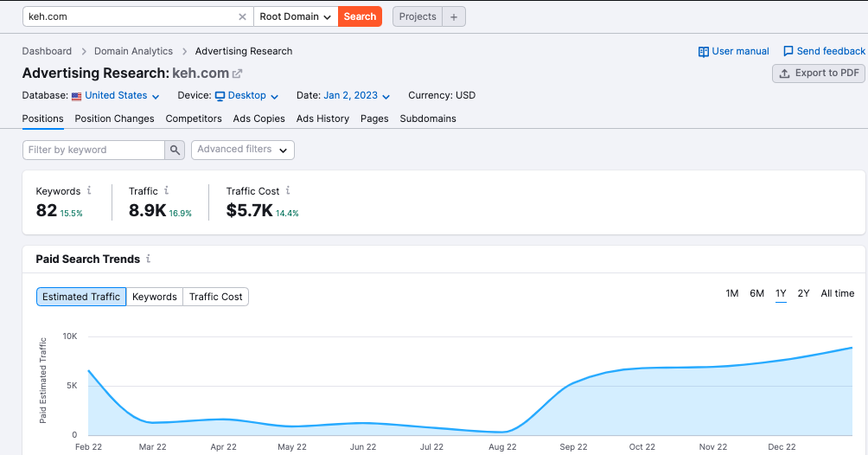Click the Filter by keyword field
The image size is (868, 455).
click(93, 150)
